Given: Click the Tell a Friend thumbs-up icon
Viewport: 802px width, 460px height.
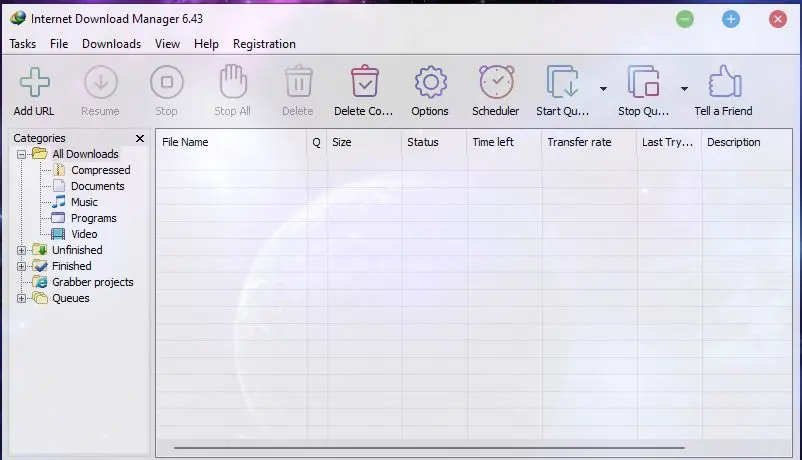Looking at the screenshot, I should click(725, 81).
